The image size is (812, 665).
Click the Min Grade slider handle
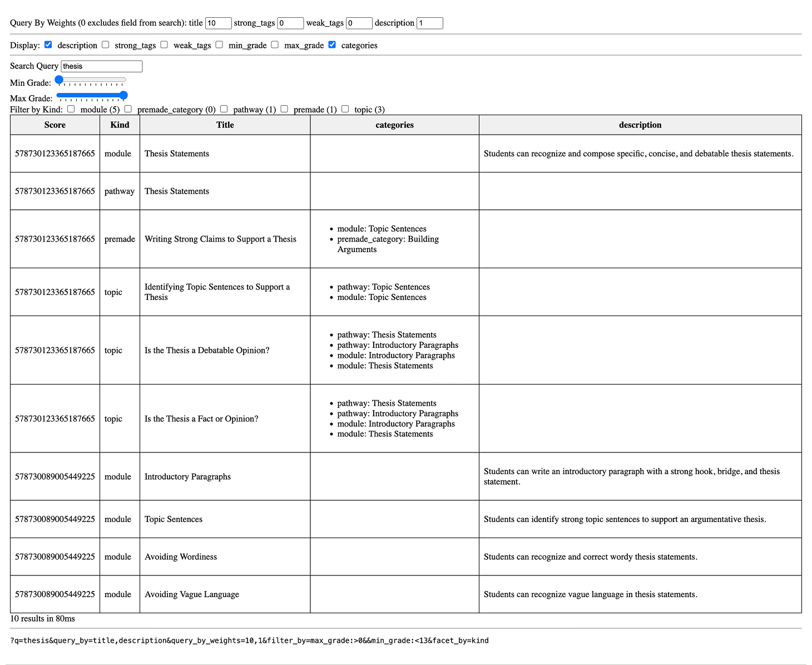(59, 80)
